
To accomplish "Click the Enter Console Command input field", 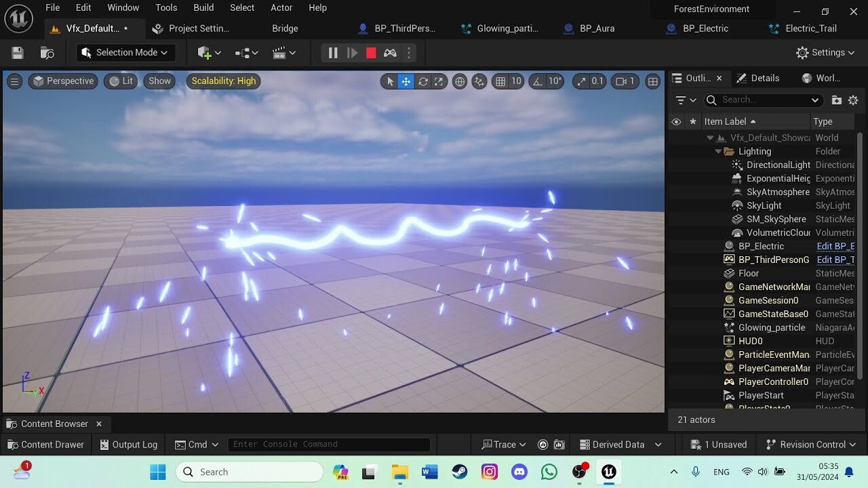I will (x=329, y=444).
